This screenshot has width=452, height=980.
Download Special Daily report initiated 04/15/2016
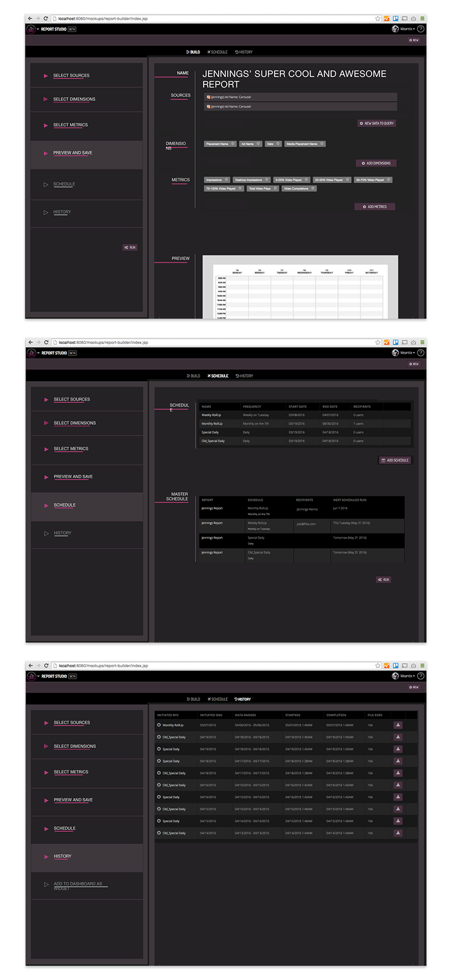tap(398, 821)
